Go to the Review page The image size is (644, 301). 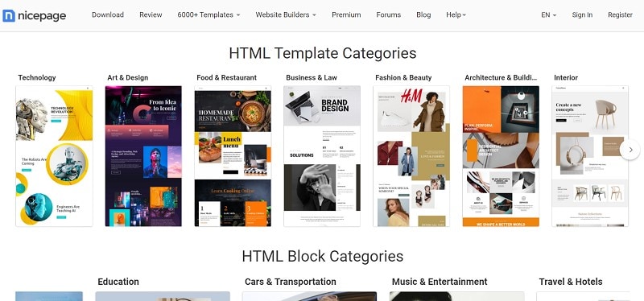pos(151,14)
